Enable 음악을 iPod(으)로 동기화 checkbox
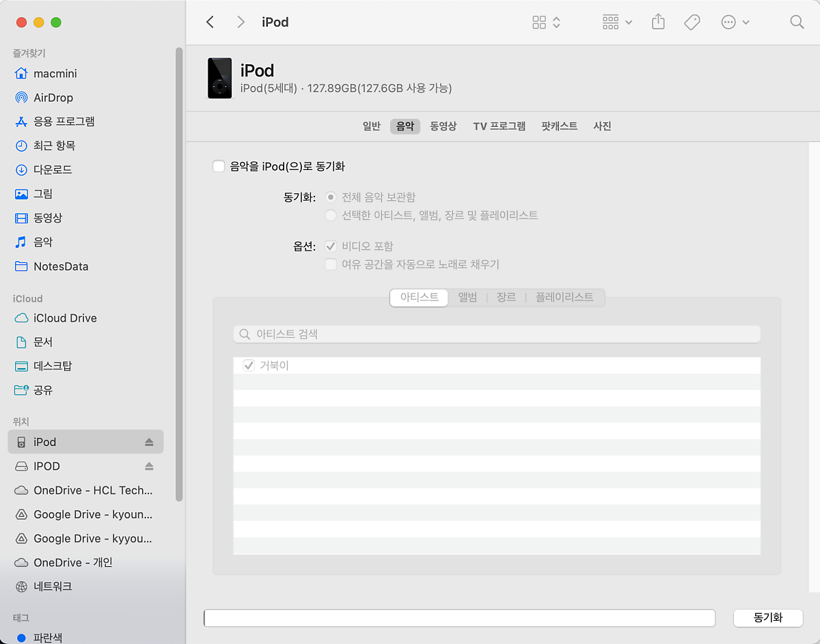This screenshot has height=644, width=820. (x=219, y=166)
